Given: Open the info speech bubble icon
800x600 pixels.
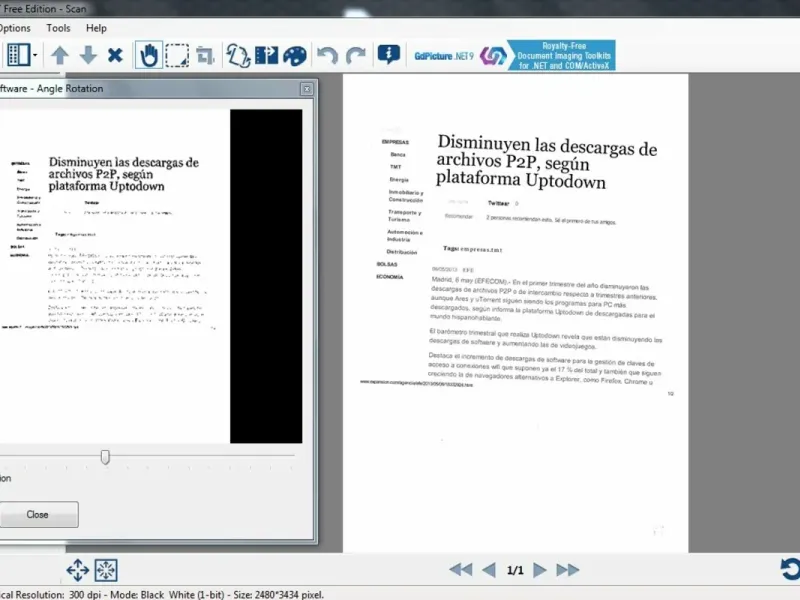Looking at the screenshot, I should 388,54.
